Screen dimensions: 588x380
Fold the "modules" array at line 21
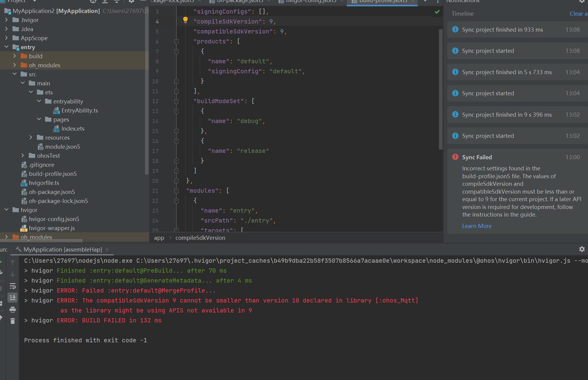coord(177,191)
